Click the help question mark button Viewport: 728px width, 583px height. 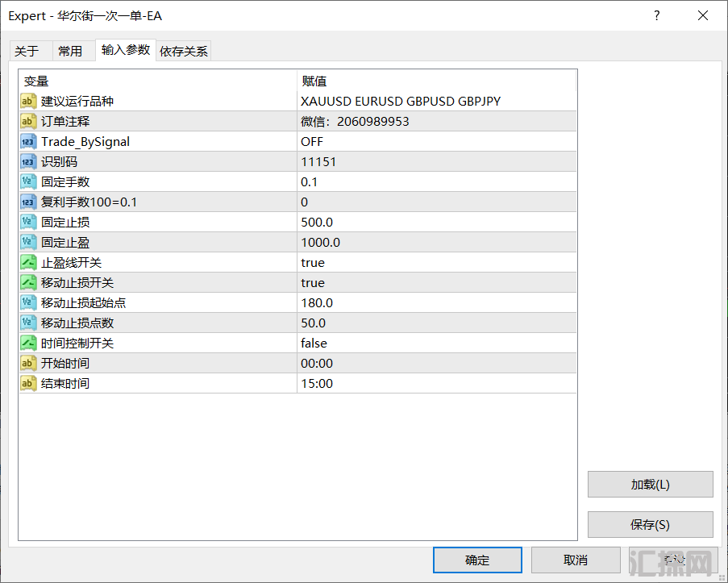[x=657, y=15]
